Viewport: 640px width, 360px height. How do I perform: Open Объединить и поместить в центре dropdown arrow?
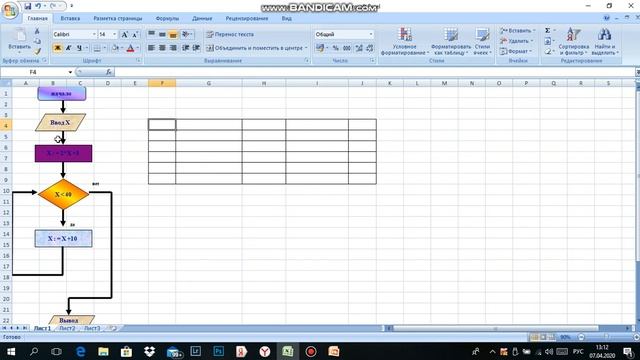[306, 48]
